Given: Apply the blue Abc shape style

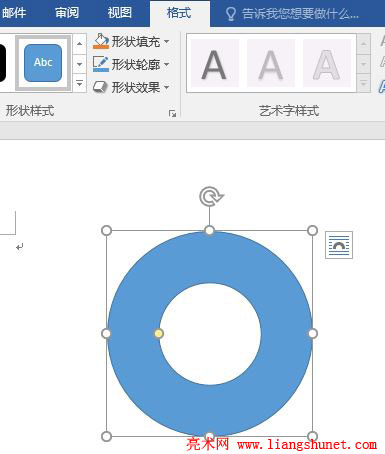Looking at the screenshot, I should (43, 63).
